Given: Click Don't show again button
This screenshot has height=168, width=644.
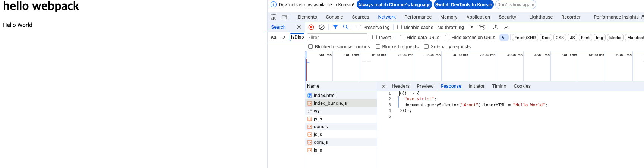Looking at the screenshot, I should tap(516, 5).
